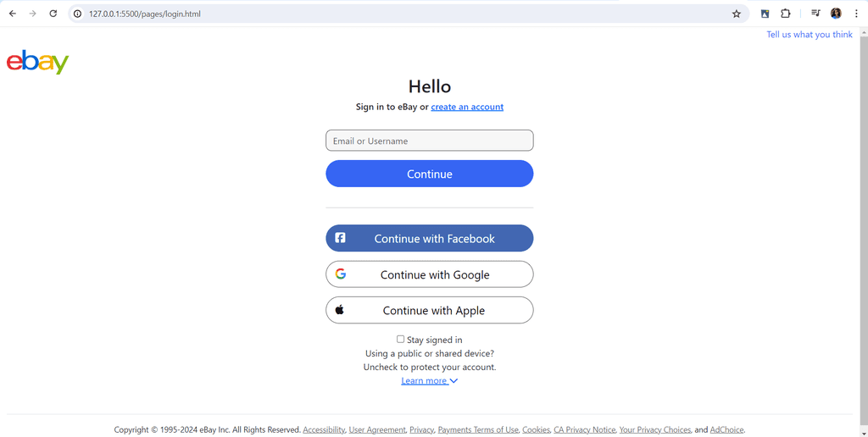Screen dimensions: 868x437
Task: Open the User Agreement footer link
Action: 377,430
